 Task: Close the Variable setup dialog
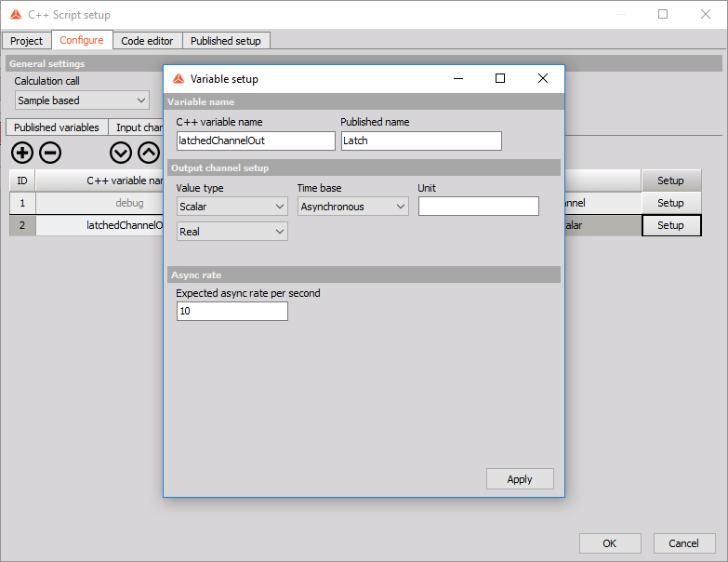pos(543,78)
